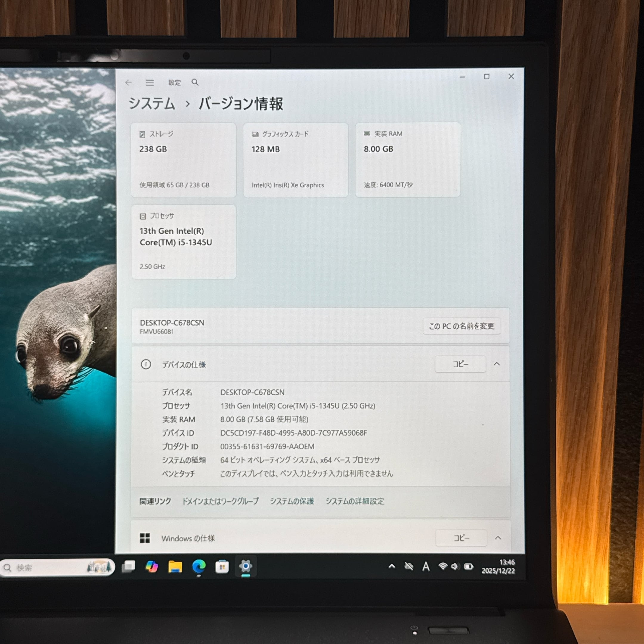Image resolution: width=644 pixels, height=644 pixels.
Task: Click the battery status tray icon
Action: coord(469,566)
